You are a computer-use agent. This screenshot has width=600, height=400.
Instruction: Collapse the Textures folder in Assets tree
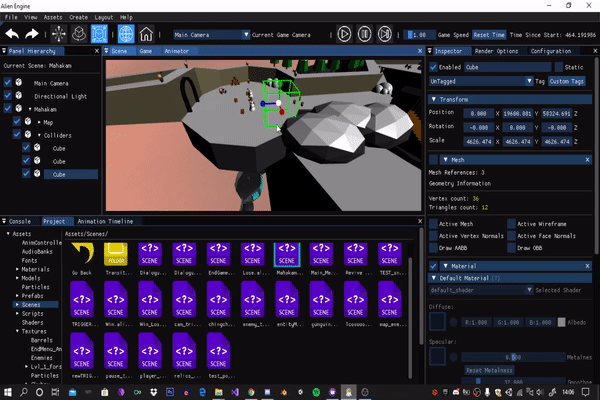click(x=17, y=331)
